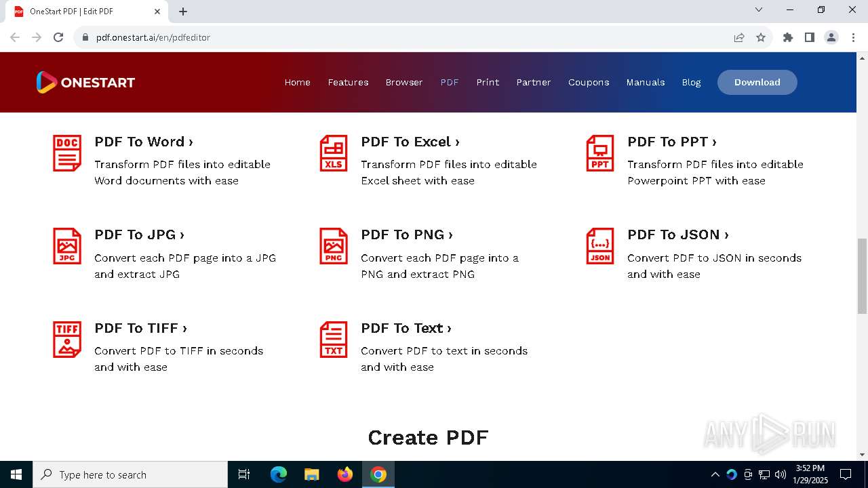Click the taskbar clock showing 3:52 PM
Screen dimensions: 868x488
[810, 474]
